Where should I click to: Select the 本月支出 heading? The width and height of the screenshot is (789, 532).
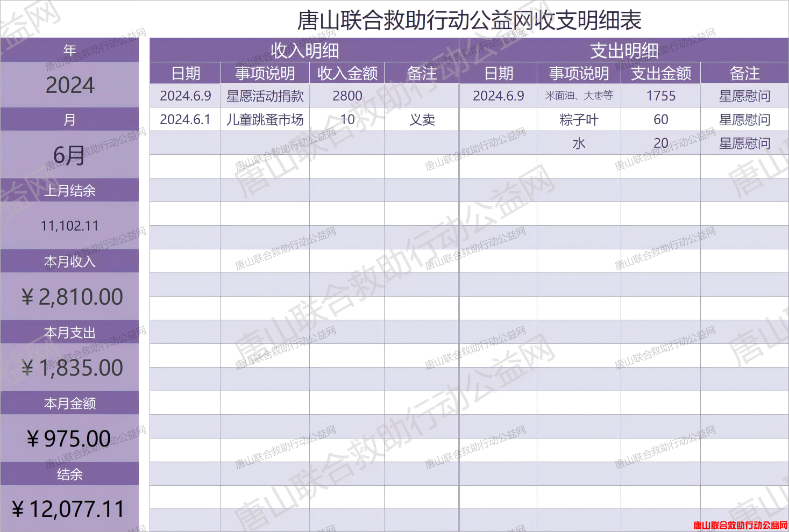pyautogui.click(x=69, y=332)
